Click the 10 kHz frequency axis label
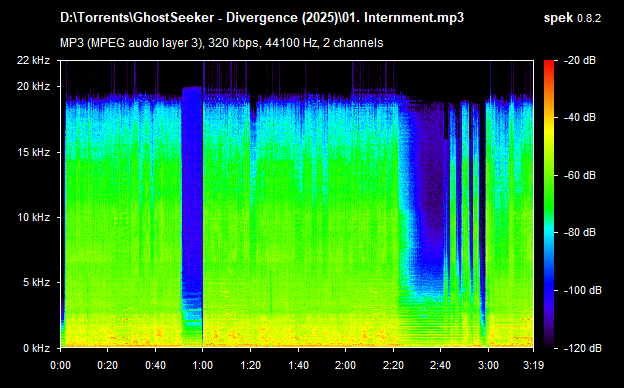Viewport: 624px width, 388px height. point(33,217)
